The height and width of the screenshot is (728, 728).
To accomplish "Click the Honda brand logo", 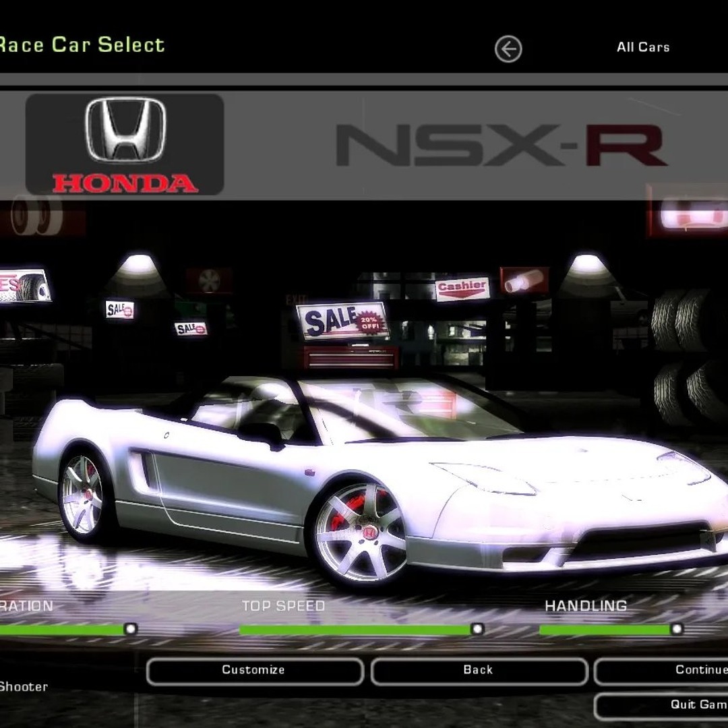I will pos(125,144).
